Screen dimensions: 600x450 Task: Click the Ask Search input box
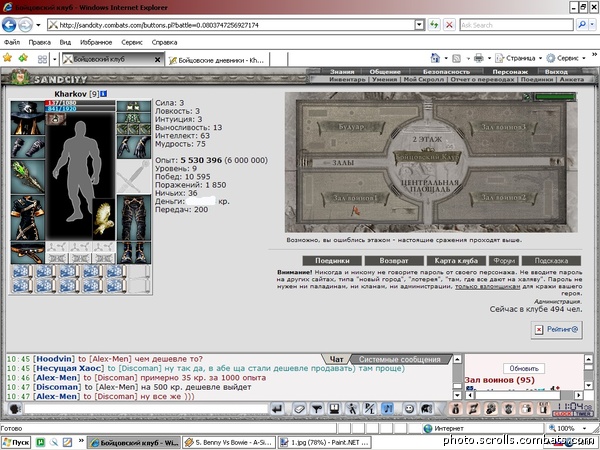(517, 25)
